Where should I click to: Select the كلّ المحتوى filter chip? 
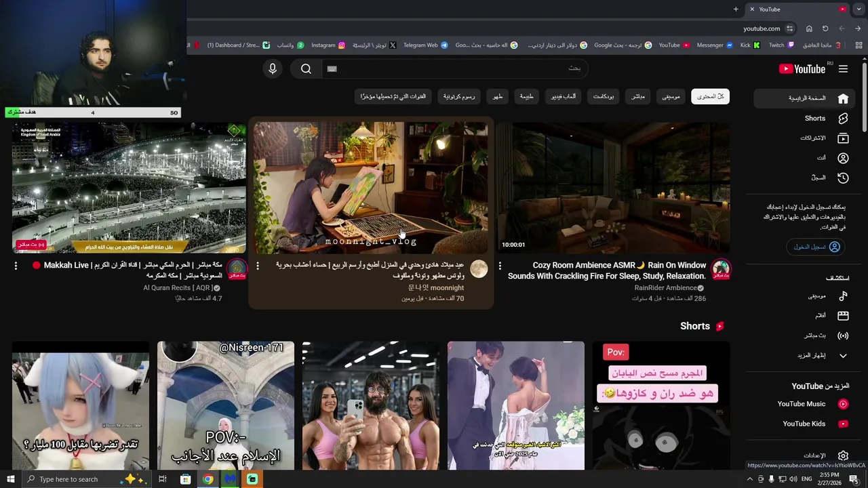click(710, 96)
